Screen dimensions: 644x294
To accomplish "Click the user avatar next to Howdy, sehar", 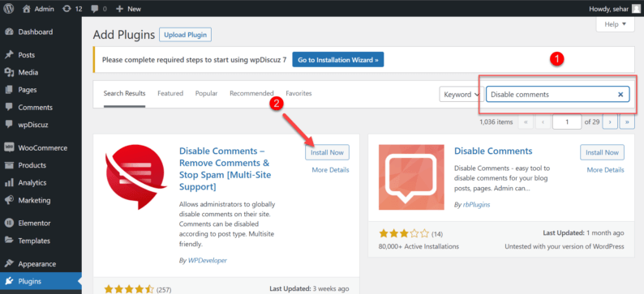I will (636, 8).
